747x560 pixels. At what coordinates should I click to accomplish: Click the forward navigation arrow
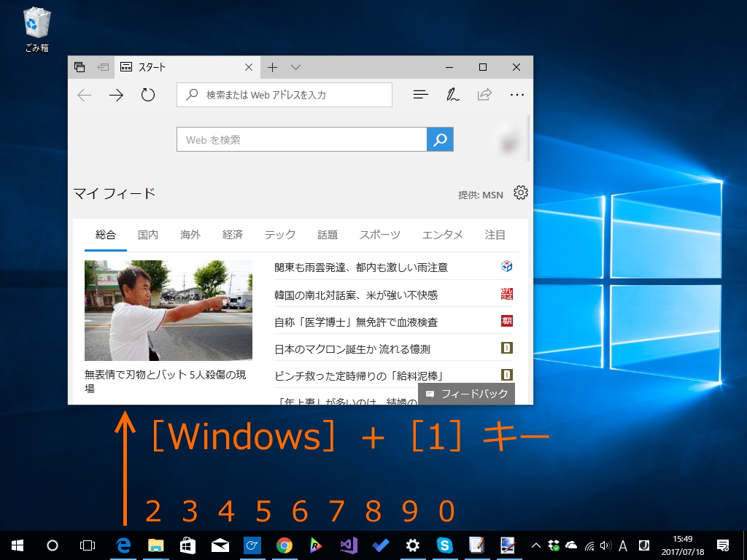[x=116, y=95]
